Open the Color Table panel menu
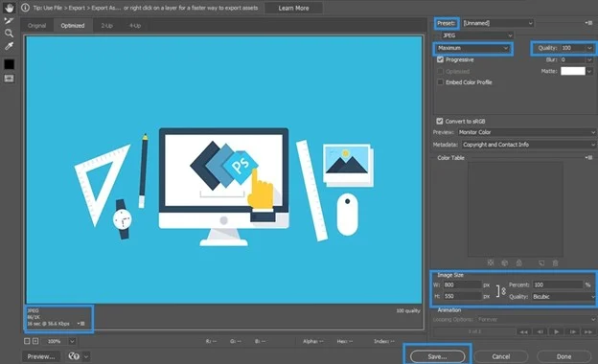This screenshot has height=364, width=598. pos(589,157)
